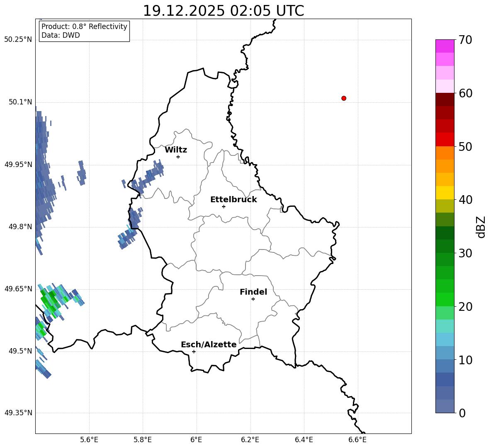Click the Ettelbruck city label
Screen dimensions: 491x448
click(x=233, y=200)
